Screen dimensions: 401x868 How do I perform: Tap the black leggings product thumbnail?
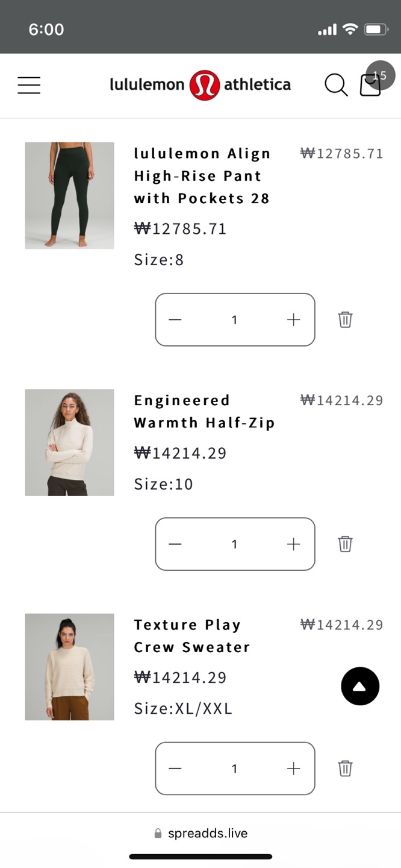69,195
